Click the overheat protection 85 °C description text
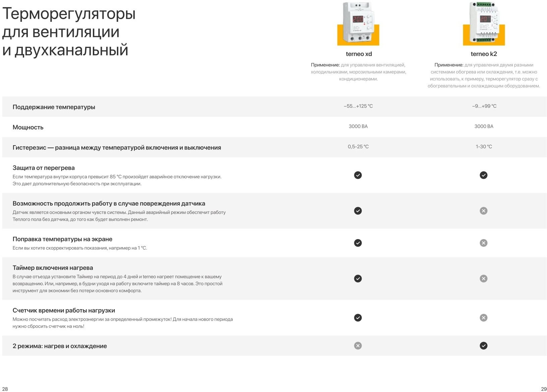The width and height of the screenshot is (547, 392). tap(117, 180)
